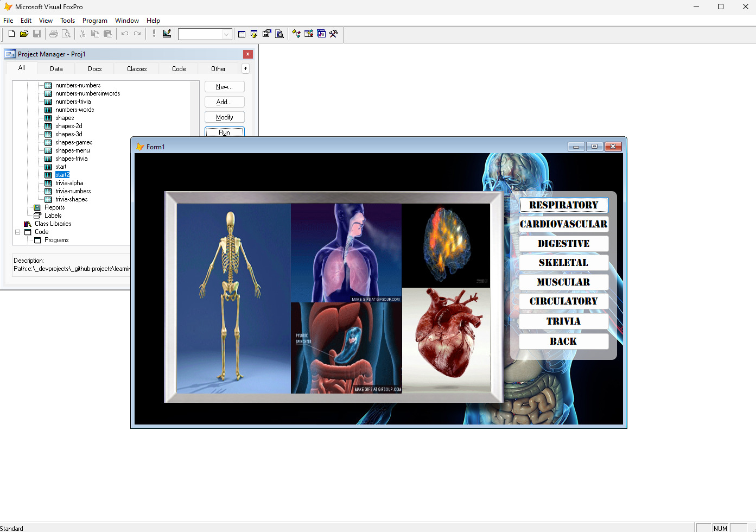
Task: Collapse the Code node in project tree
Action: (18, 232)
